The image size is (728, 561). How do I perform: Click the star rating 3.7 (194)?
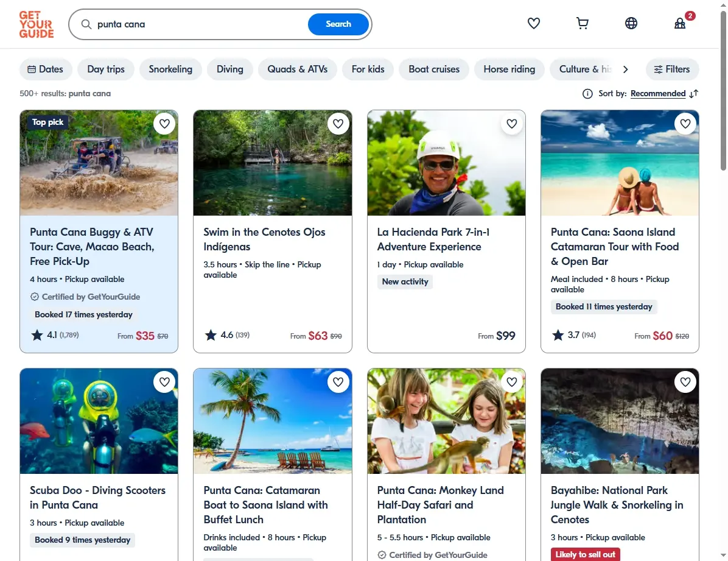(x=574, y=334)
